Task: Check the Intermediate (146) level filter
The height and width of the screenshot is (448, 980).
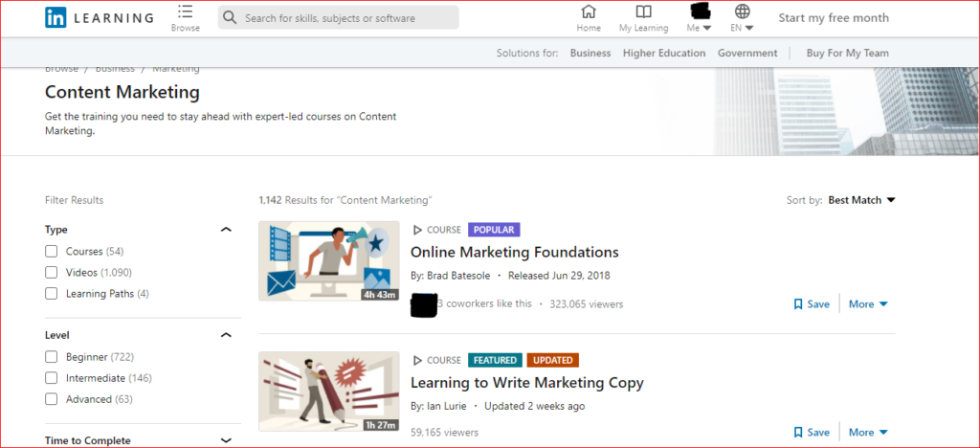Action: [x=52, y=378]
